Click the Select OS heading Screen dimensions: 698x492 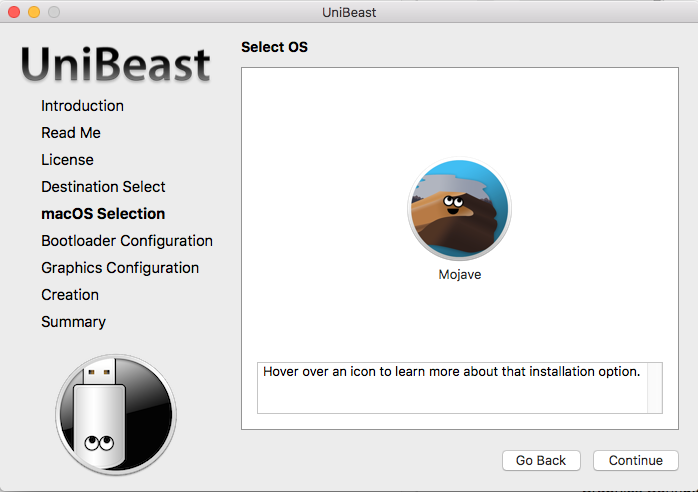274,47
